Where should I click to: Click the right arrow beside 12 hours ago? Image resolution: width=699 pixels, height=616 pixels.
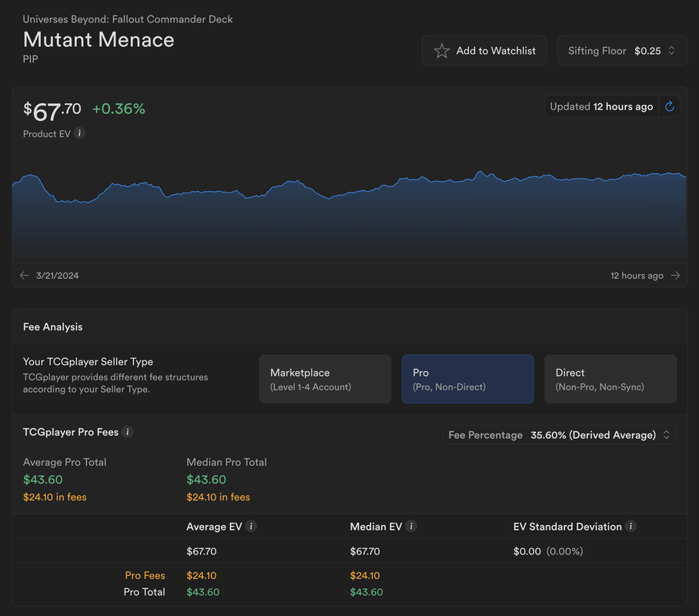click(675, 276)
